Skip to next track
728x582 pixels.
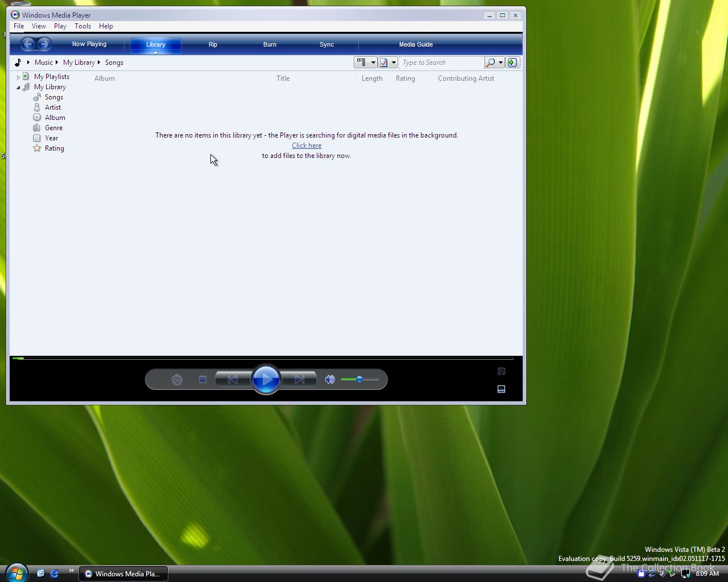[x=299, y=380]
